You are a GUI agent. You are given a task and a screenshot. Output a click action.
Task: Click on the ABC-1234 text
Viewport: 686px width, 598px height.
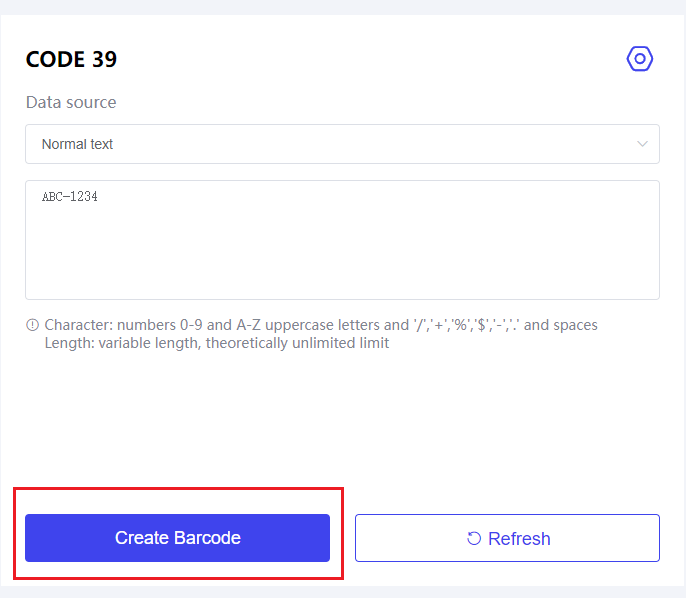pos(69,197)
